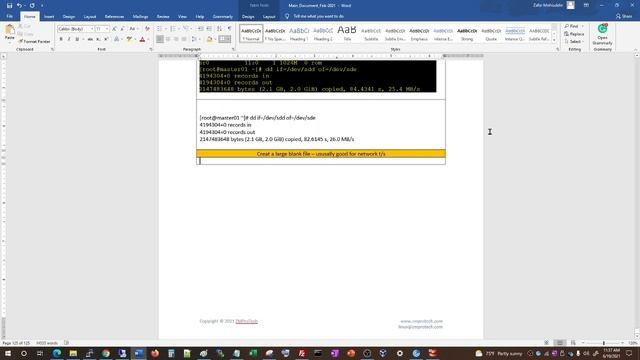Switch to Read Mode view in status bar
Viewport: 640px width, 360px height.
(x=547, y=343)
